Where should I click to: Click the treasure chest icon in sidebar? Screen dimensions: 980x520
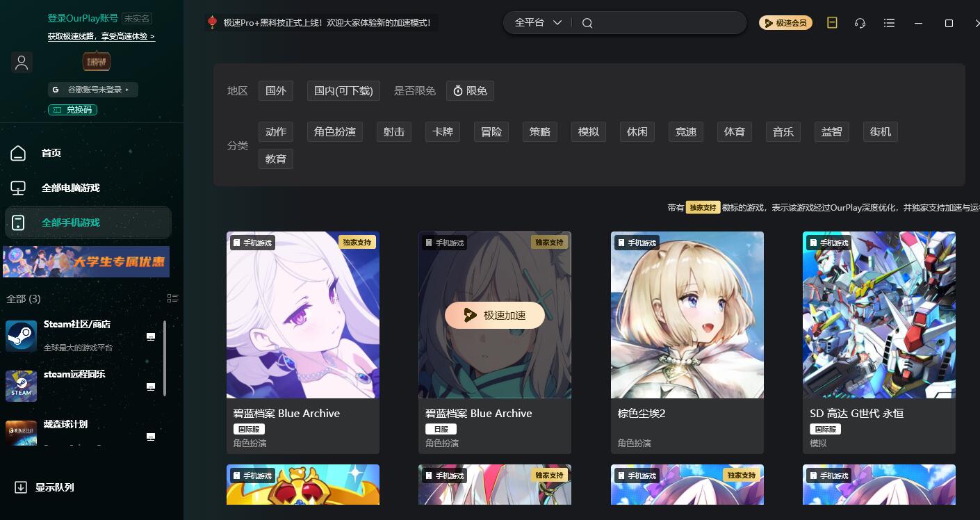[97, 61]
